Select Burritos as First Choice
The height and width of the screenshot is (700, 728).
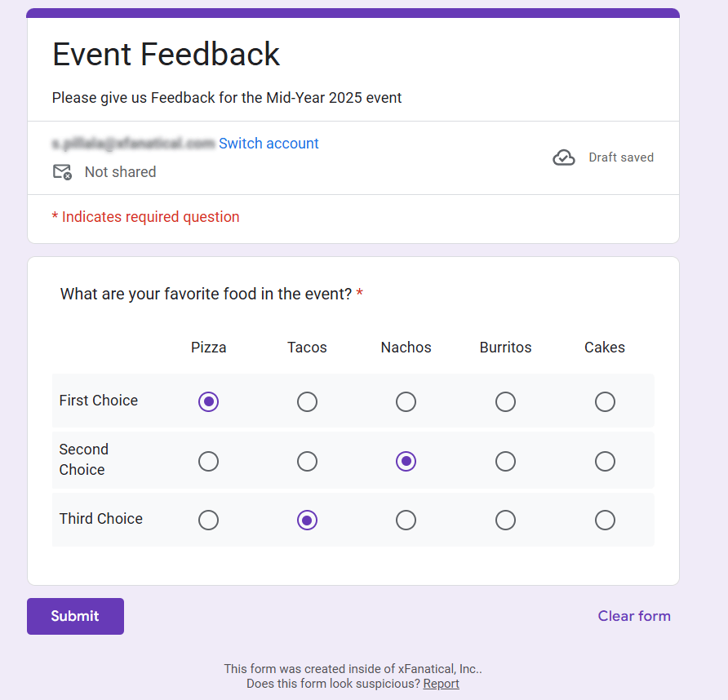pos(505,401)
